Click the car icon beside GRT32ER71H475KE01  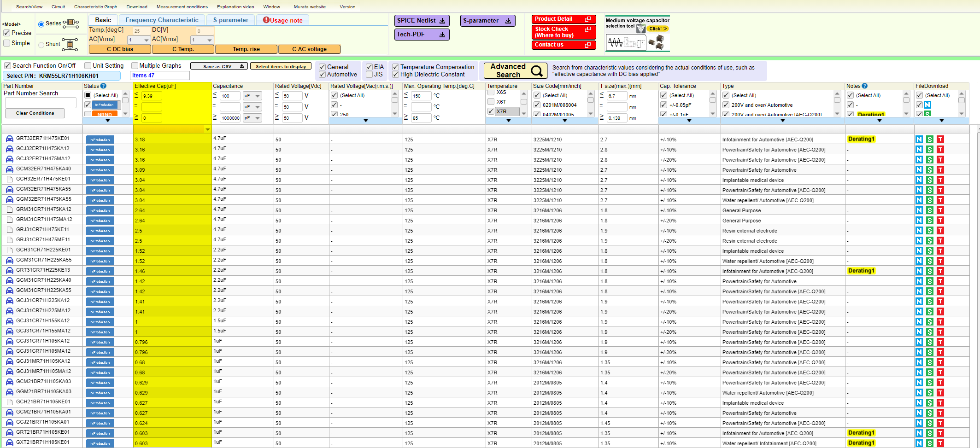pyautogui.click(x=9, y=139)
